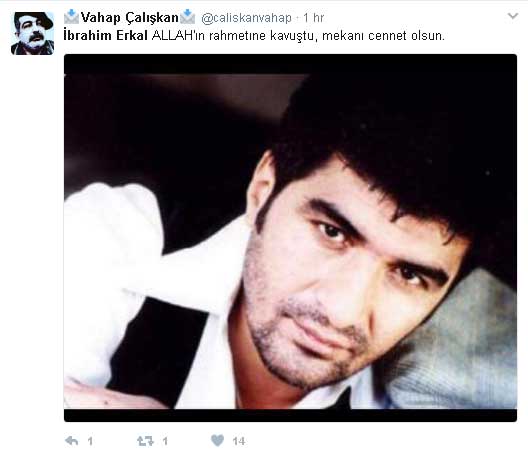Viewport: 528px width, 459px height.
Task: Retweet this post using the retweet icon
Action: tap(145, 441)
